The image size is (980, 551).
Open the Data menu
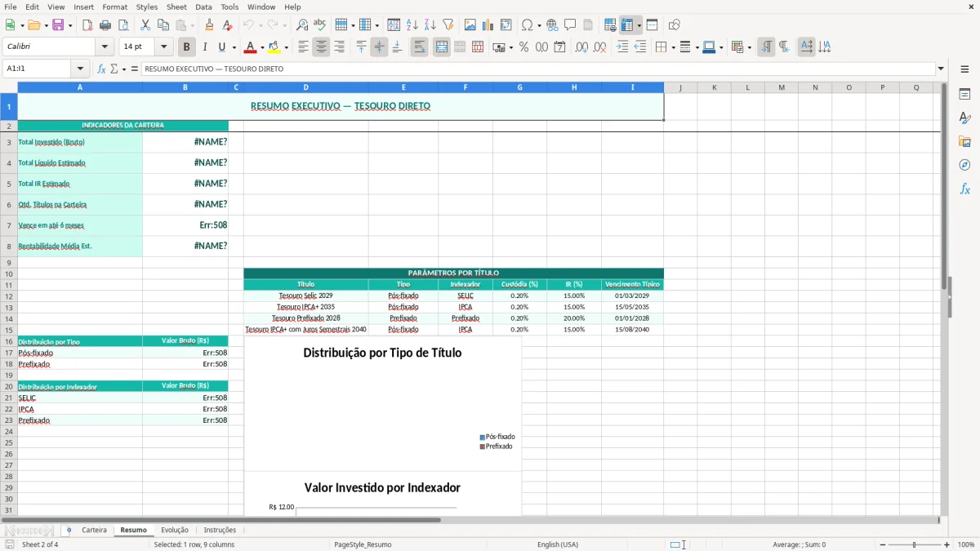203,7
